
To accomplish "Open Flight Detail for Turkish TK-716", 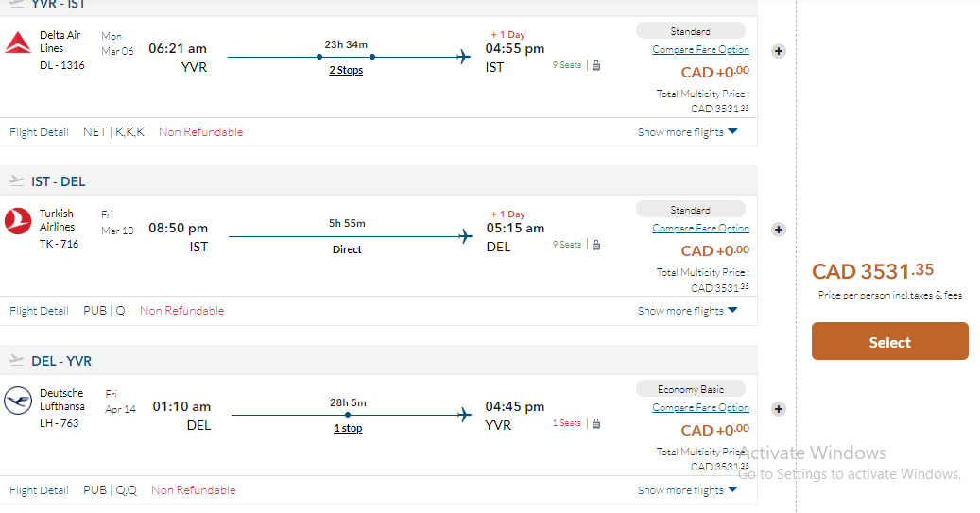I will click(39, 311).
